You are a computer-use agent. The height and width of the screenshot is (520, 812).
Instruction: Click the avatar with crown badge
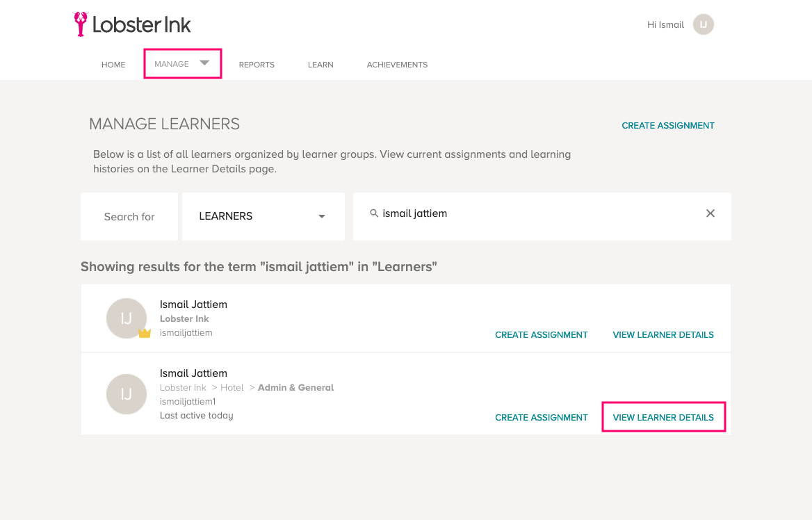pyautogui.click(x=127, y=318)
